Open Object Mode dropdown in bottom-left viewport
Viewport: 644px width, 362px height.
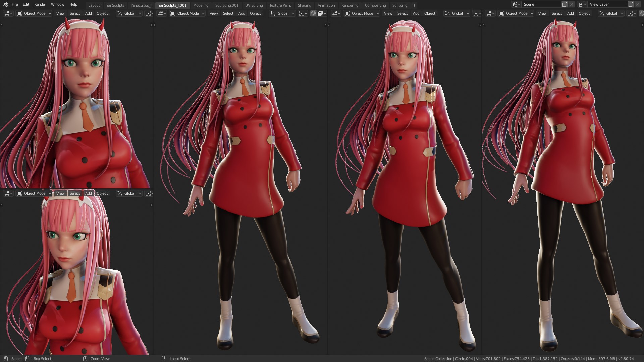[x=34, y=193]
